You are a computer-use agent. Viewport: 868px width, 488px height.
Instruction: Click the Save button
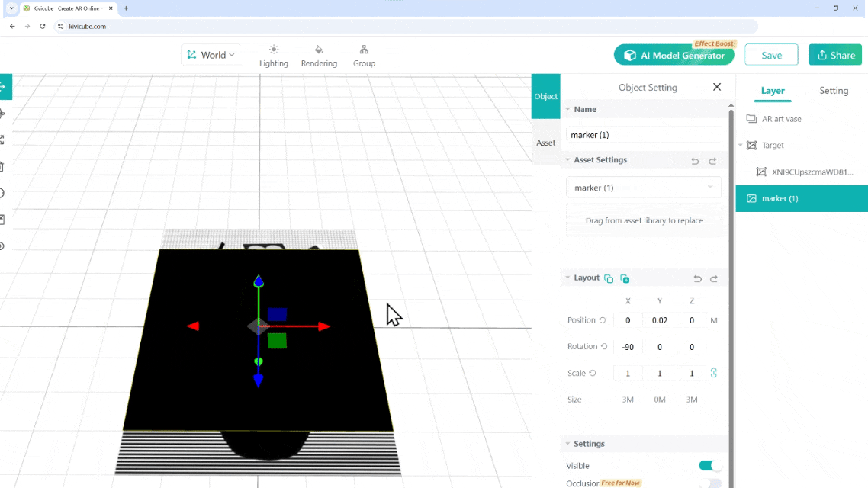pos(771,55)
